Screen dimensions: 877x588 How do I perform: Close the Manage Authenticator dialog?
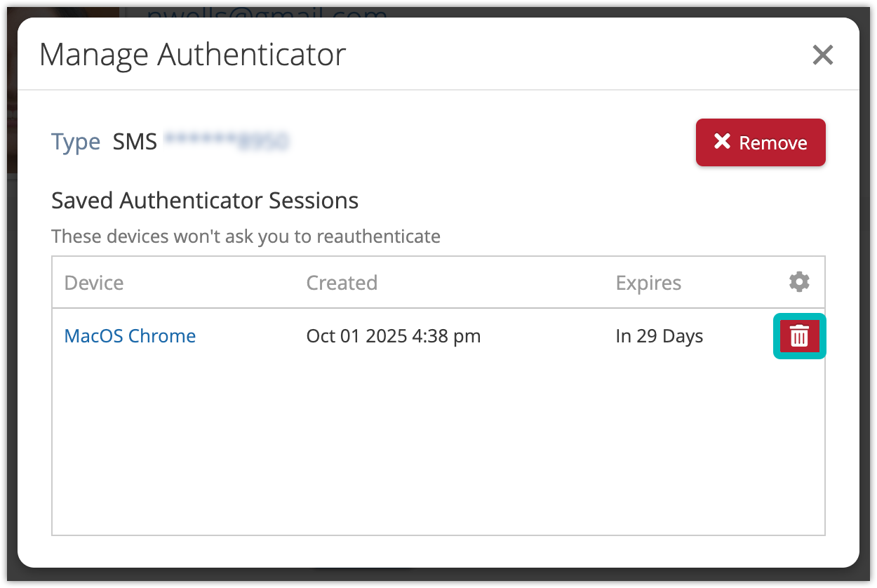click(x=822, y=55)
